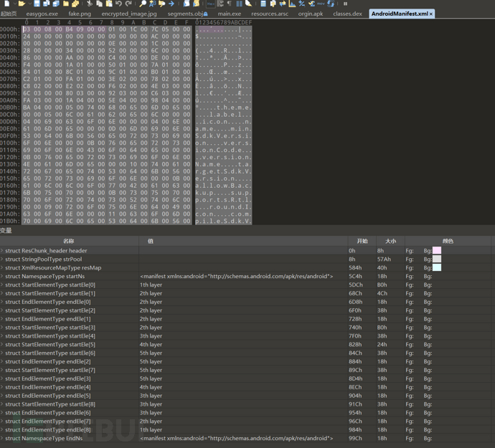Click the Redo arrow icon

point(128,4)
